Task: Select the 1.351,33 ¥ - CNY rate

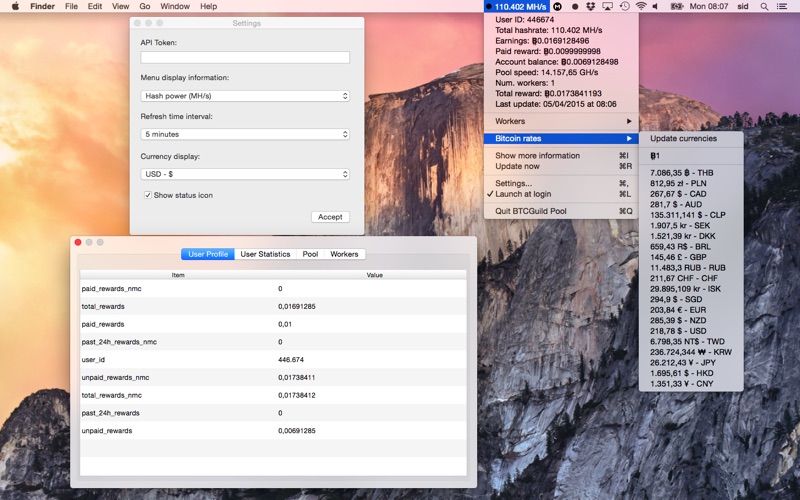Action: pos(691,384)
